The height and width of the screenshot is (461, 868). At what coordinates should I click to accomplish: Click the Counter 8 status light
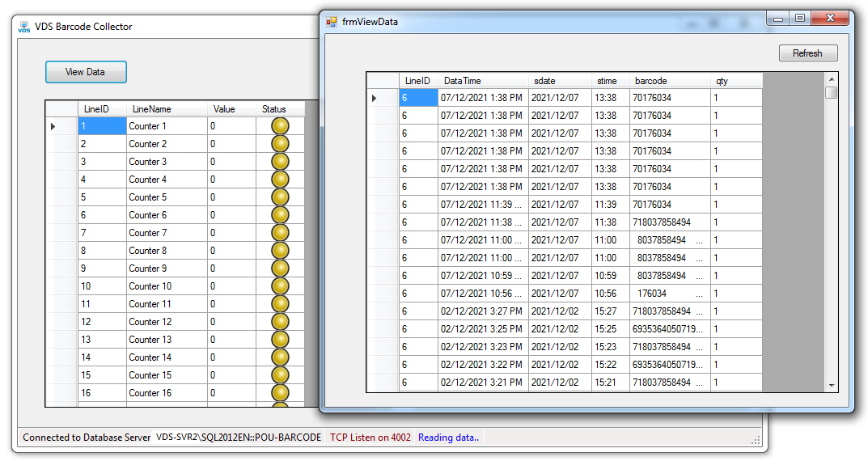pyautogui.click(x=280, y=251)
